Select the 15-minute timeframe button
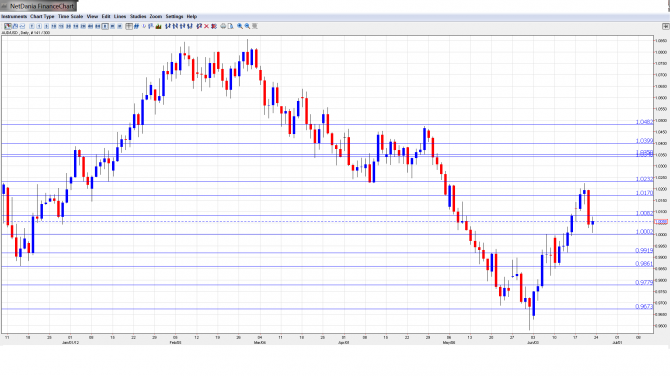The height and width of the screenshot is (376, 670). coord(61,26)
